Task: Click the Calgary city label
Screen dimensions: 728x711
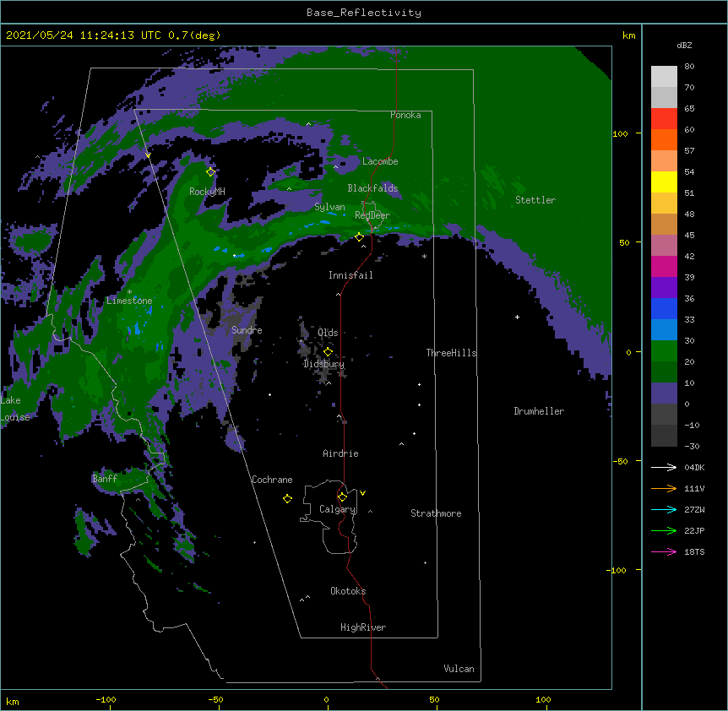Action: tap(338, 509)
